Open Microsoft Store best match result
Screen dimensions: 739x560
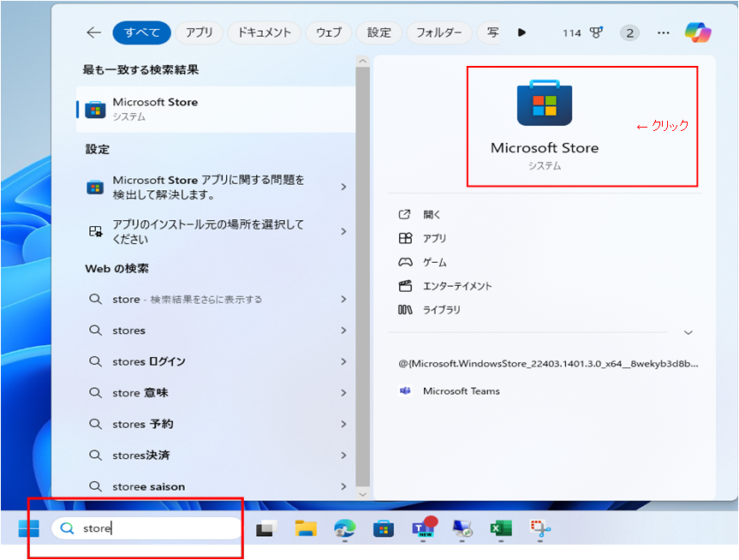pyautogui.click(x=216, y=110)
